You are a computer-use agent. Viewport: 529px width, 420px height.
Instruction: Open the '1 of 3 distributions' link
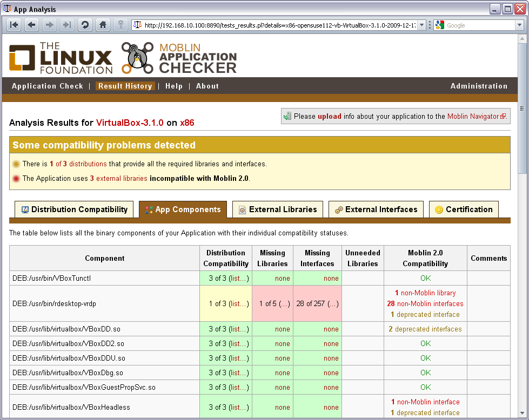[x=78, y=164]
